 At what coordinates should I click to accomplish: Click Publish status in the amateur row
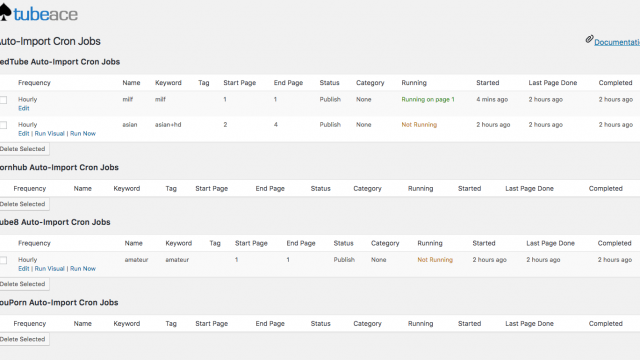click(344, 260)
